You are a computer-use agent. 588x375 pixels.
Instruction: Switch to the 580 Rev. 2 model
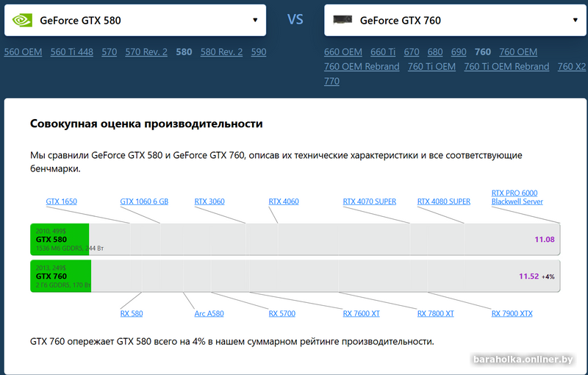click(221, 52)
